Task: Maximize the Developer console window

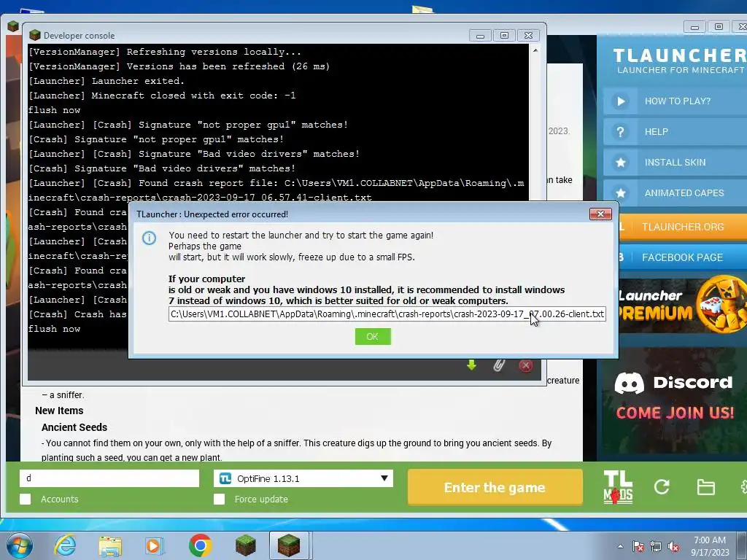Action: (x=505, y=36)
